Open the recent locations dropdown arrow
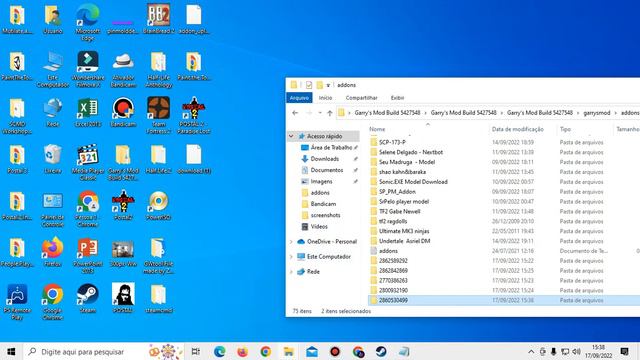The width and height of the screenshot is (640, 360). click(x=320, y=113)
